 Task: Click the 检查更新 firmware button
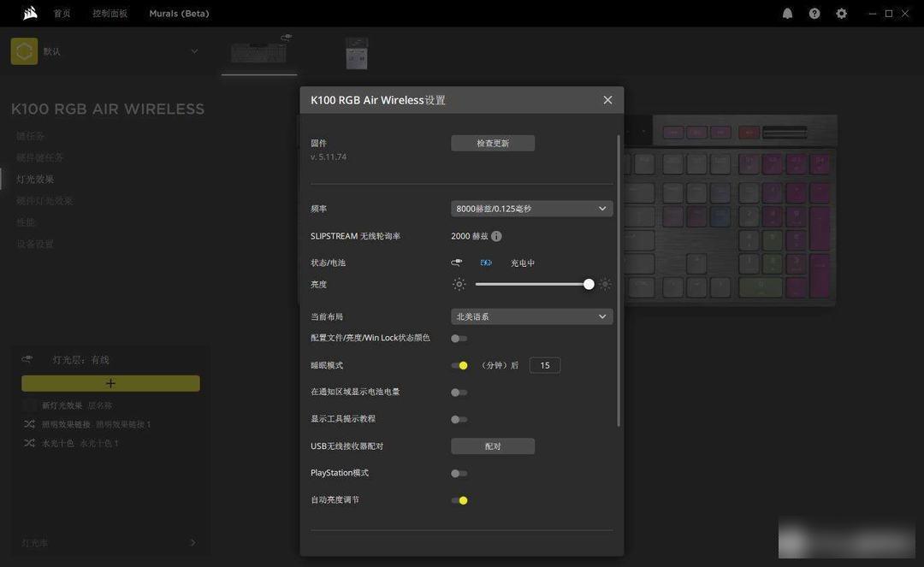493,143
